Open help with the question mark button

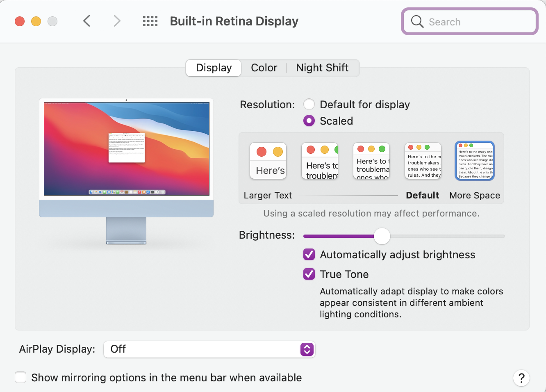[521, 378]
